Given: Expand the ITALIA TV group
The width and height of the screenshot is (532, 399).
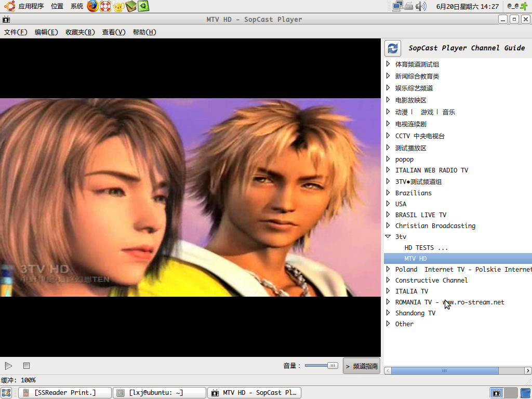Looking at the screenshot, I should pos(388,291).
